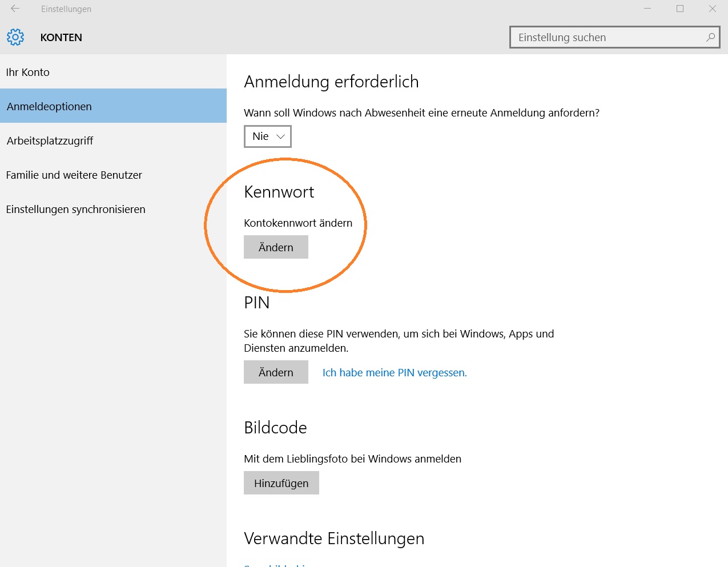The height and width of the screenshot is (567, 728).
Task: Minimize the Einstellungen window
Action: [x=647, y=9]
